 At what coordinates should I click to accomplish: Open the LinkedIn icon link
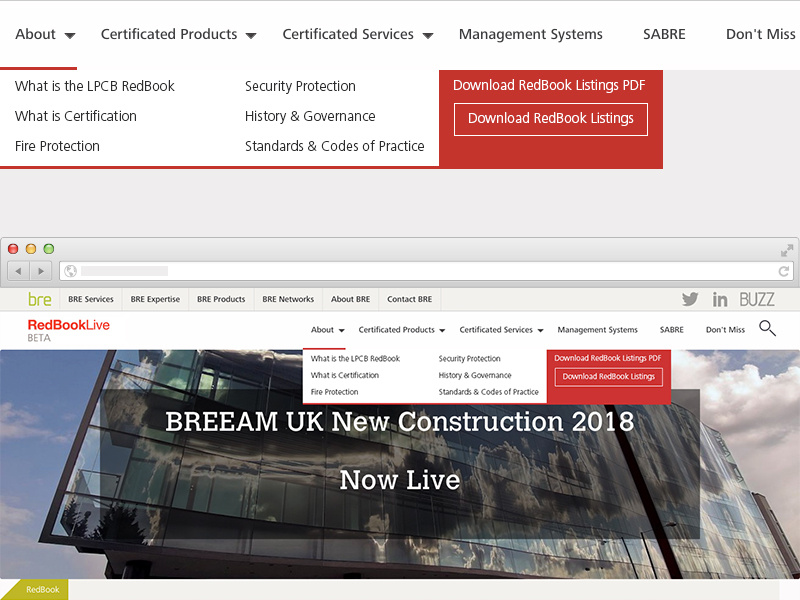coord(720,299)
